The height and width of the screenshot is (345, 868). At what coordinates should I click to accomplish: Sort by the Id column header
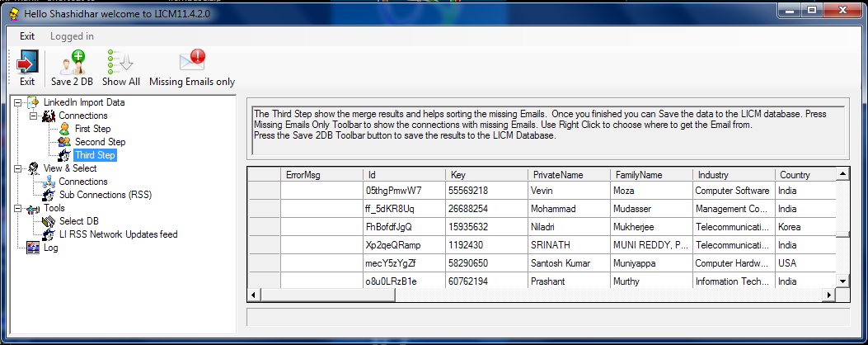click(x=404, y=175)
